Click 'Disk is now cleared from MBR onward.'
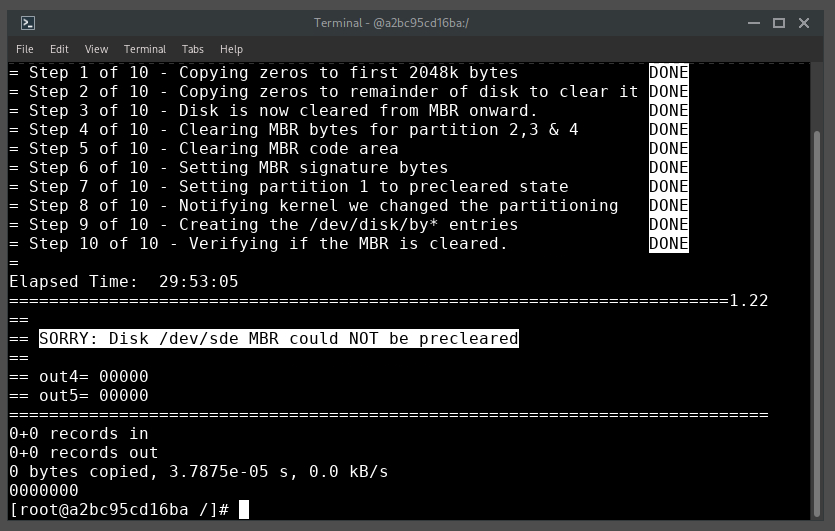Image resolution: width=835 pixels, height=531 pixels. point(358,111)
